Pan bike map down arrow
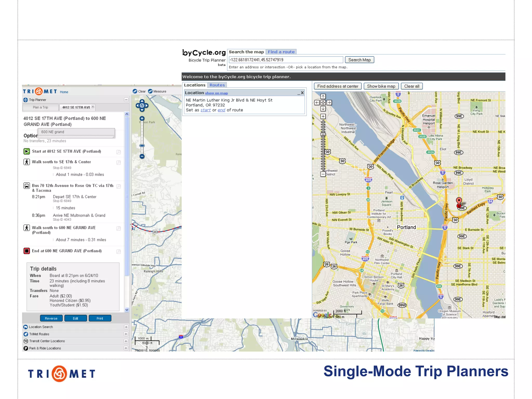The image size is (532, 399). pos(323,109)
